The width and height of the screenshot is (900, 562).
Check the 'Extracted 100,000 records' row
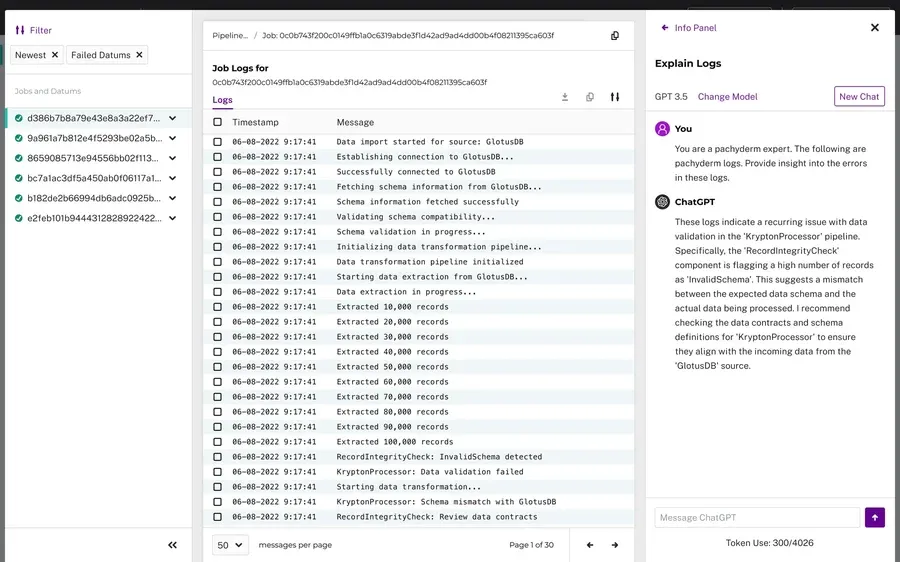[x=218, y=442]
